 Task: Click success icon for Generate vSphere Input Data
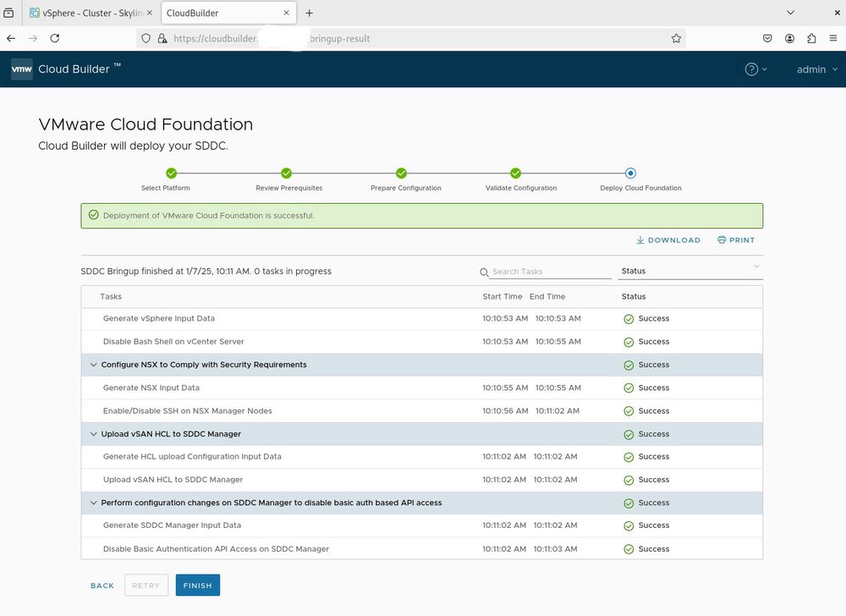pos(629,319)
